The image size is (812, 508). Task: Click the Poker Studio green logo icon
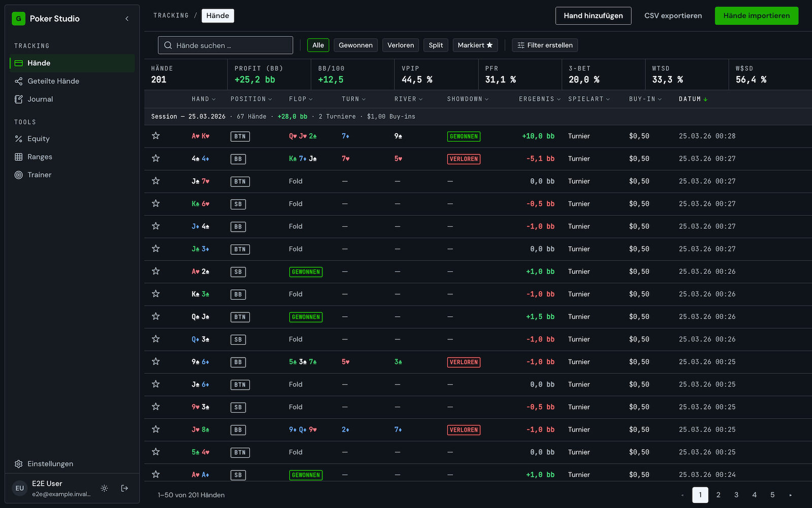[x=19, y=19]
